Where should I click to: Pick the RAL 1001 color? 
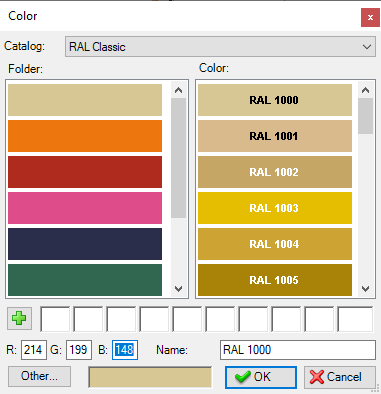[275, 136]
